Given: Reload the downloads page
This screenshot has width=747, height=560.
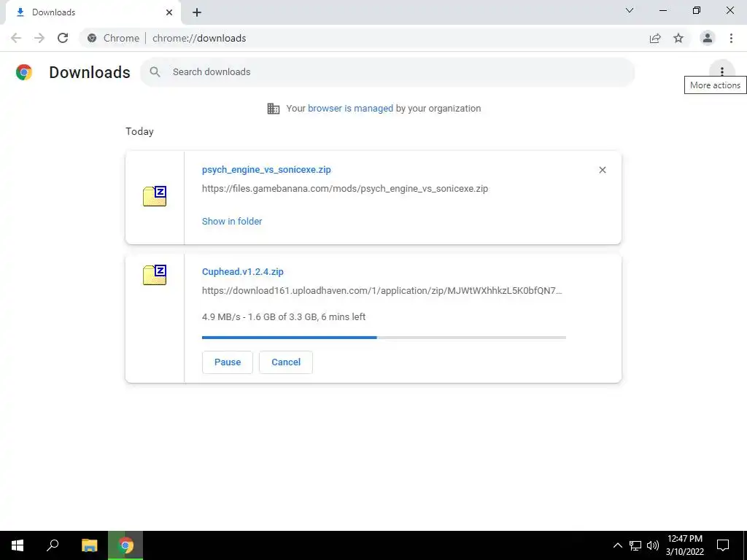Looking at the screenshot, I should pos(63,38).
